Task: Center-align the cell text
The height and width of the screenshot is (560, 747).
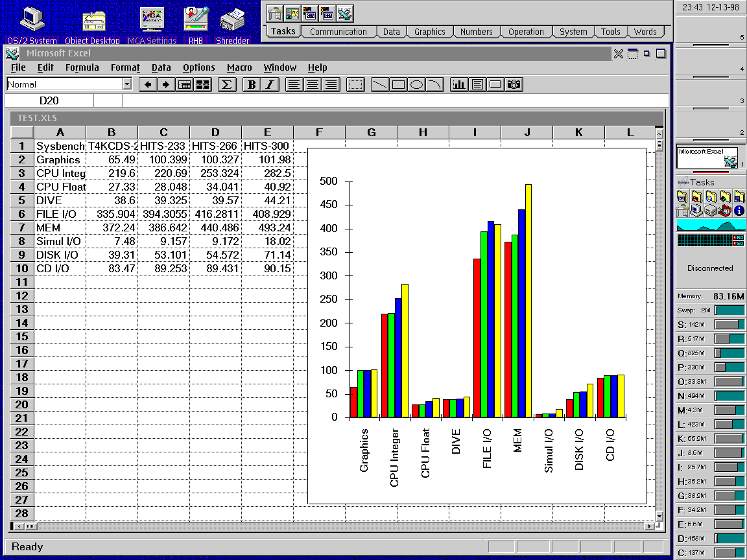Action: pyautogui.click(x=313, y=84)
